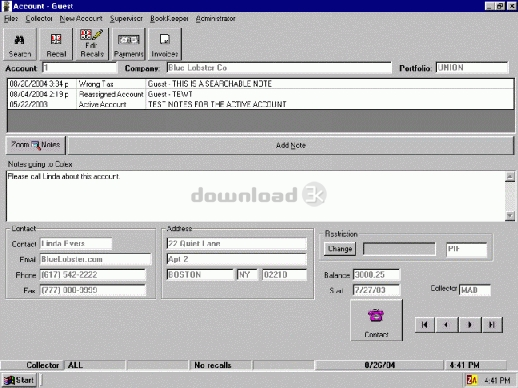Open the Windows Start button

tap(19, 380)
